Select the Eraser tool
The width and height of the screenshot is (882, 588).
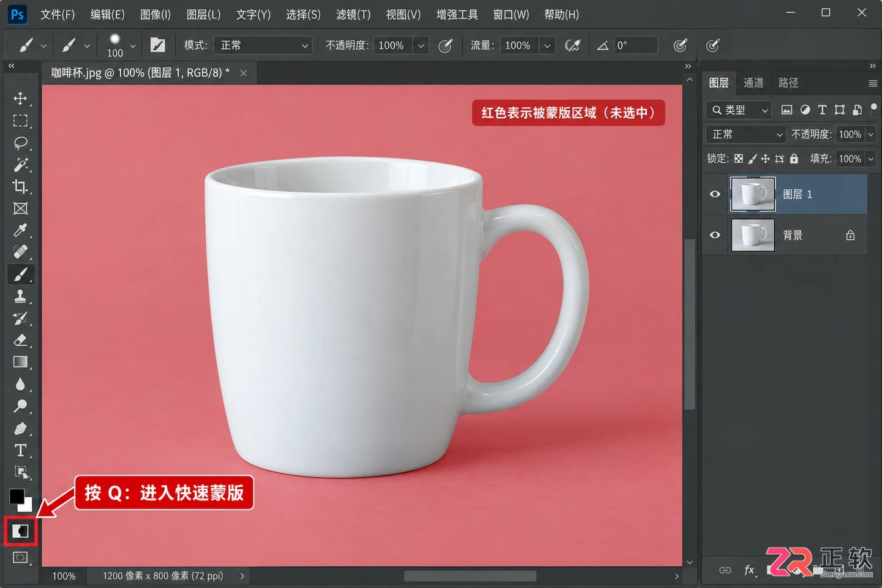click(20, 340)
